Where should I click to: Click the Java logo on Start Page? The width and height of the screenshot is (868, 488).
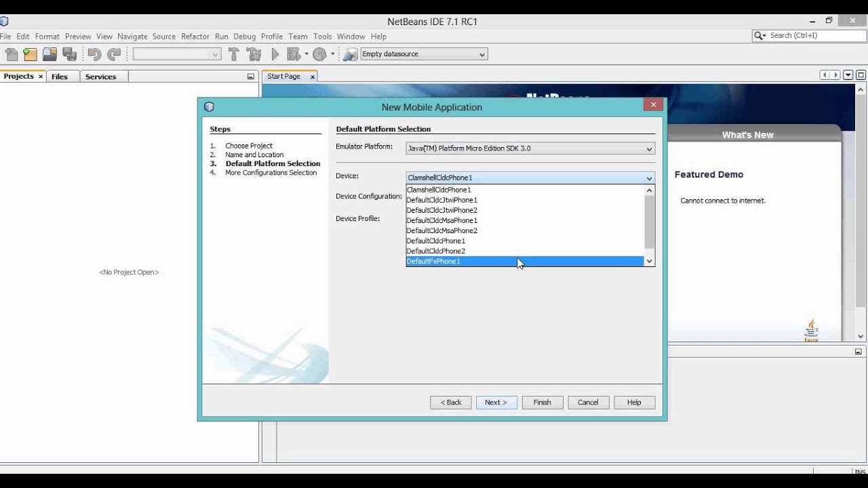click(811, 330)
